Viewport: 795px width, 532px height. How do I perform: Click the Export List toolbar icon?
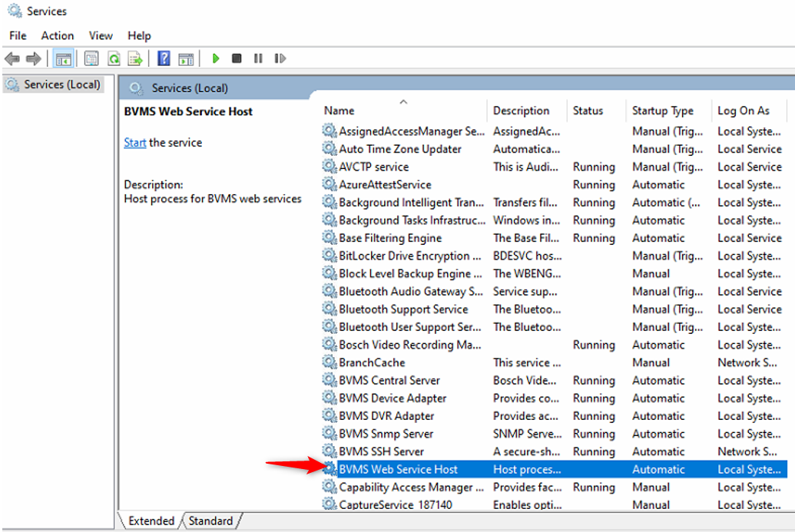pyautogui.click(x=135, y=59)
